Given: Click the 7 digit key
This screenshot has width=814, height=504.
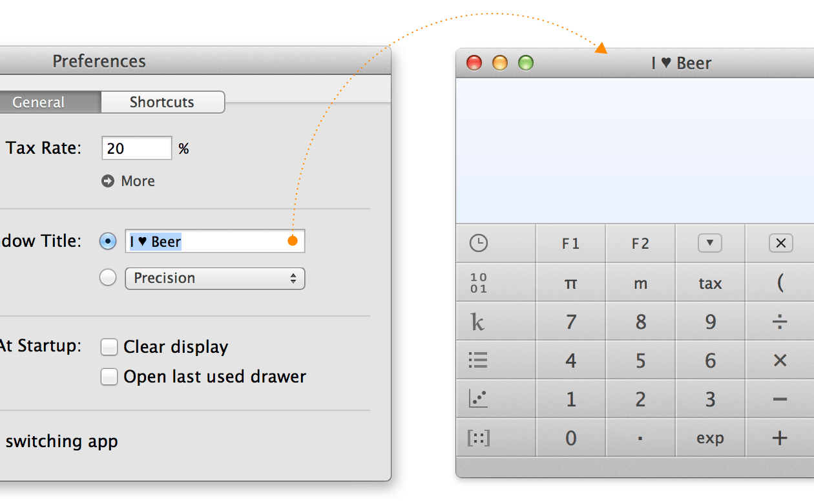Looking at the screenshot, I should click(x=570, y=322).
